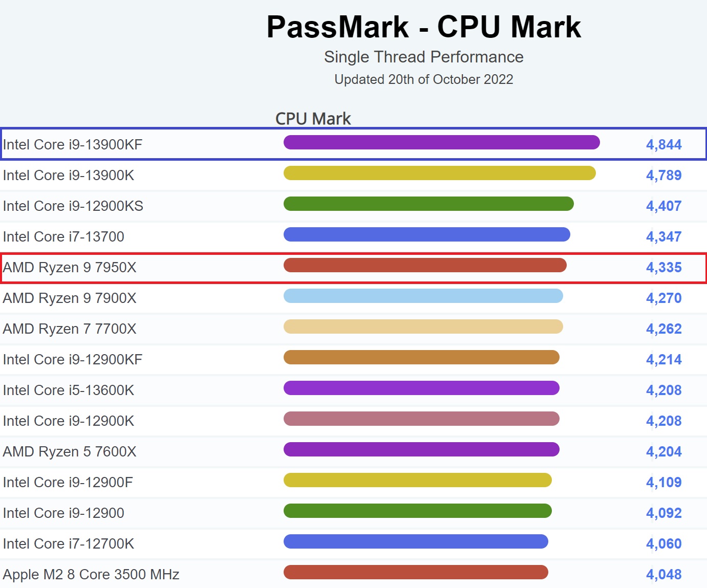Screen dimensions: 707x588
Task: Click the Intel Core i5-13600K link
Action: click(x=69, y=390)
